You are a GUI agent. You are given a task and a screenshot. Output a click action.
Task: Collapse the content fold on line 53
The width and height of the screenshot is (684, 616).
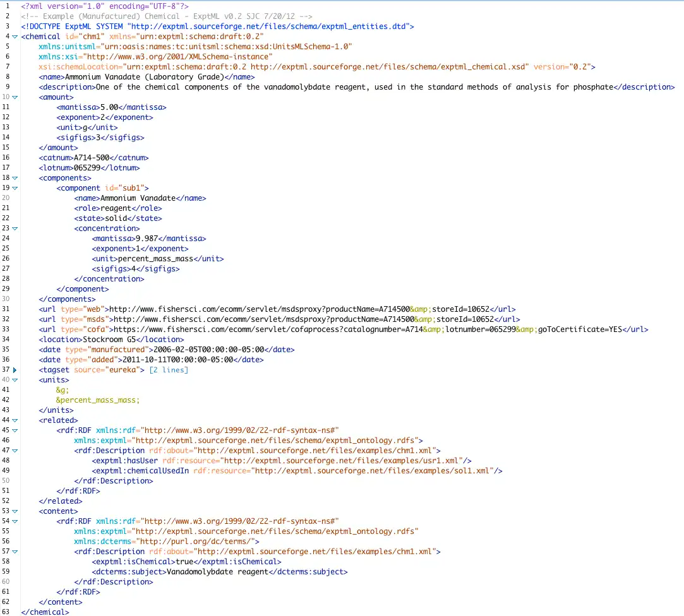tap(15, 511)
